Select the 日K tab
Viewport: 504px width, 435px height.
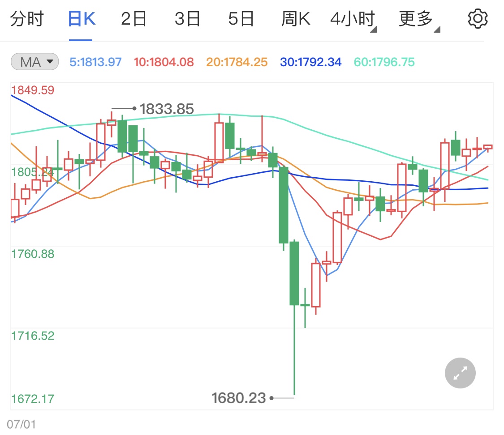coord(82,19)
